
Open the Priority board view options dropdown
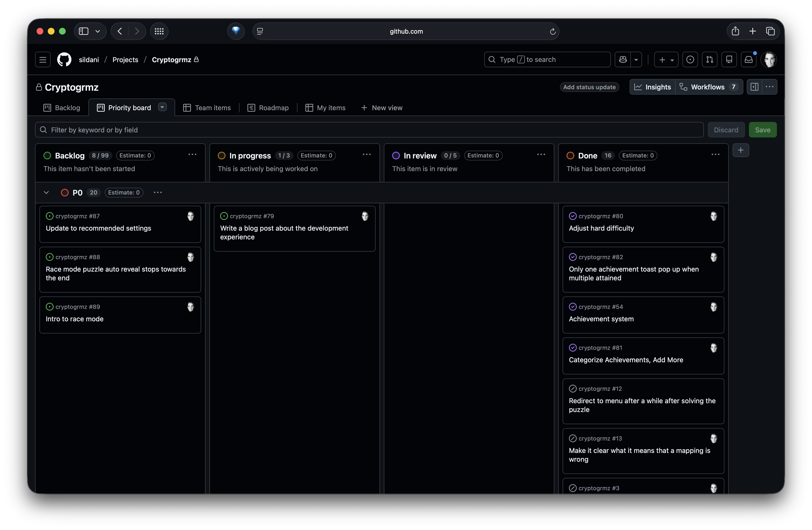coord(162,107)
